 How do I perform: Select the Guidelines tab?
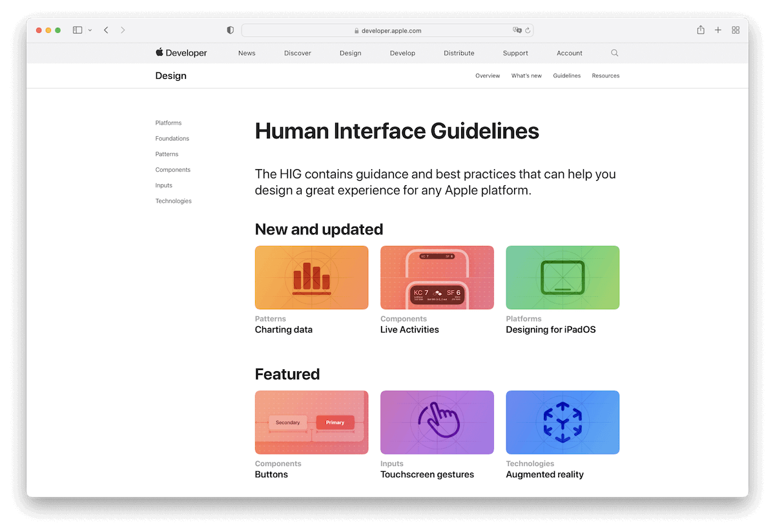click(x=566, y=76)
